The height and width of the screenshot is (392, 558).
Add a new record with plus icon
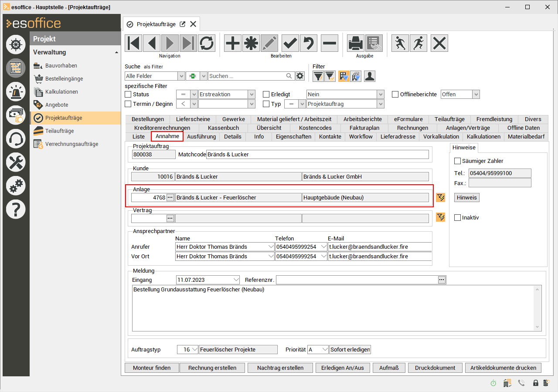coord(233,43)
